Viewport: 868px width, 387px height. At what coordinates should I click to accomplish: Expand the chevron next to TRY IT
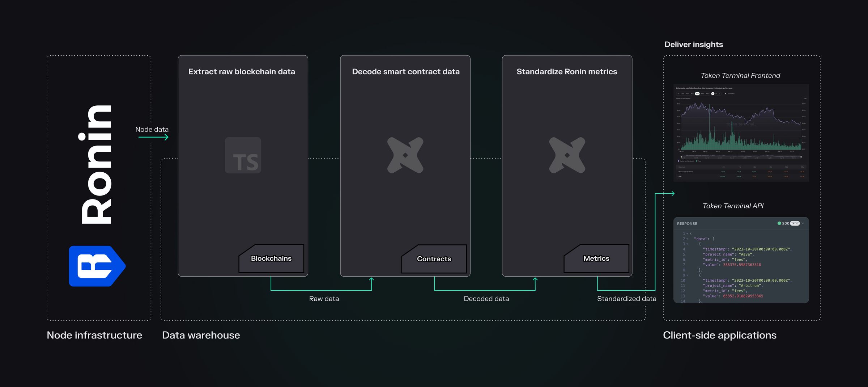click(803, 223)
